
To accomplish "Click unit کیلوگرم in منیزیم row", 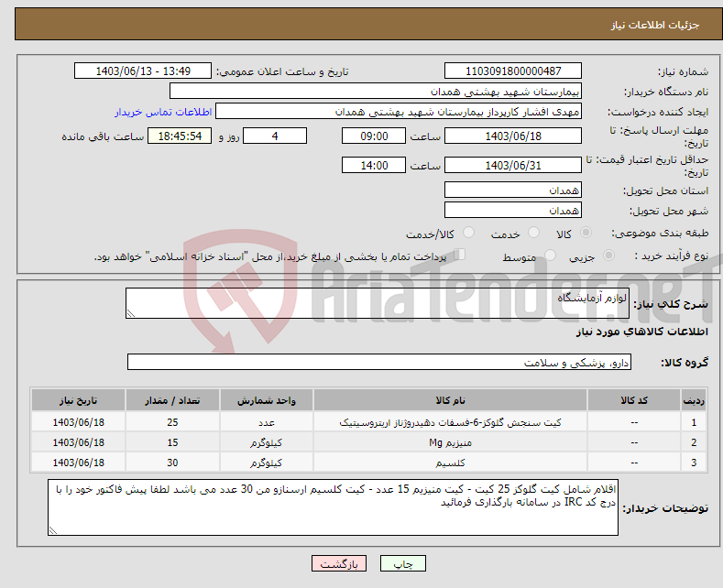I will [x=267, y=442].
